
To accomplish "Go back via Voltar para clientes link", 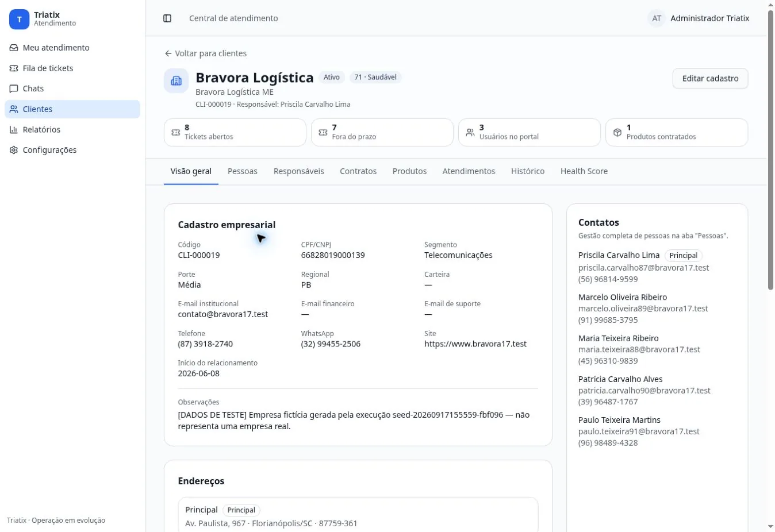I will 205,53.
